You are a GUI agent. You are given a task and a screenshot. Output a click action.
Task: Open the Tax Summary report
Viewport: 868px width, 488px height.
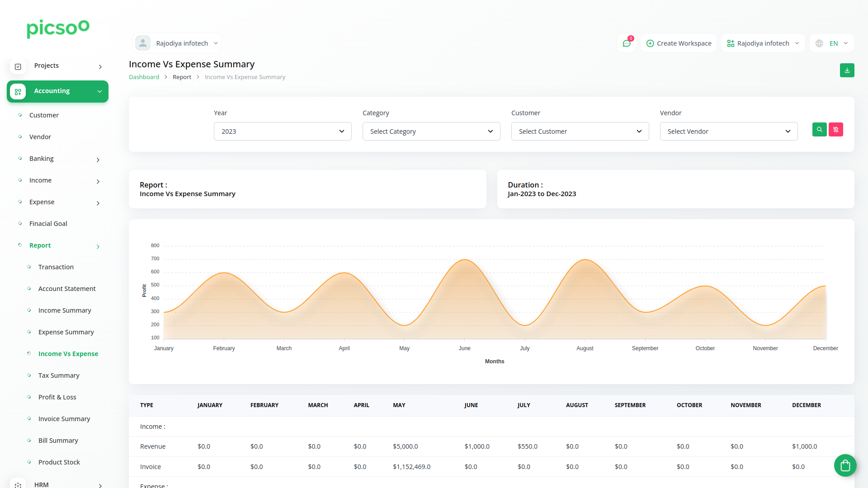point(59,375)
